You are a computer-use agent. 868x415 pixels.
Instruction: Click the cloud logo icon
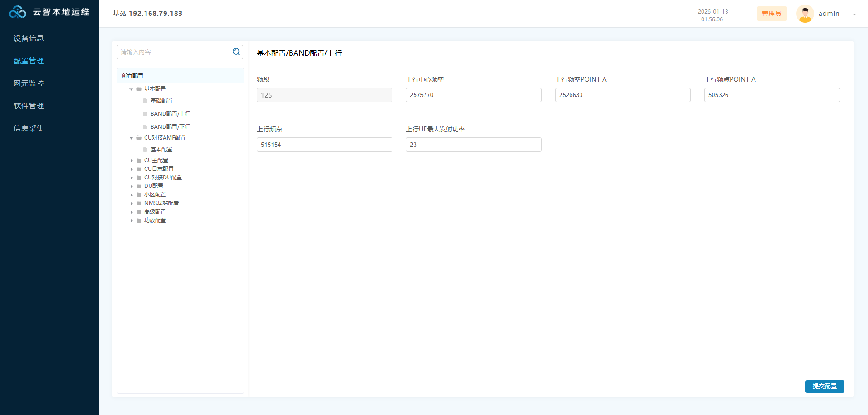coord(18,12)
